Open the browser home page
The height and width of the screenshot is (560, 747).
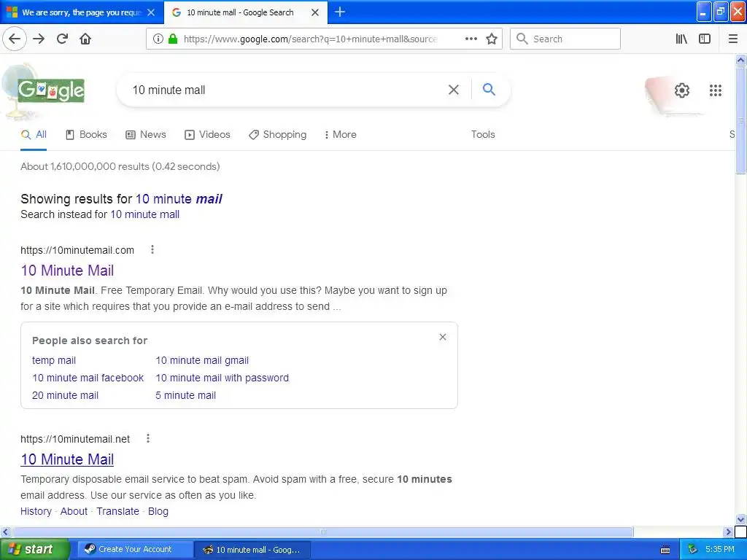pyautogui.click(x=85, y=39)
